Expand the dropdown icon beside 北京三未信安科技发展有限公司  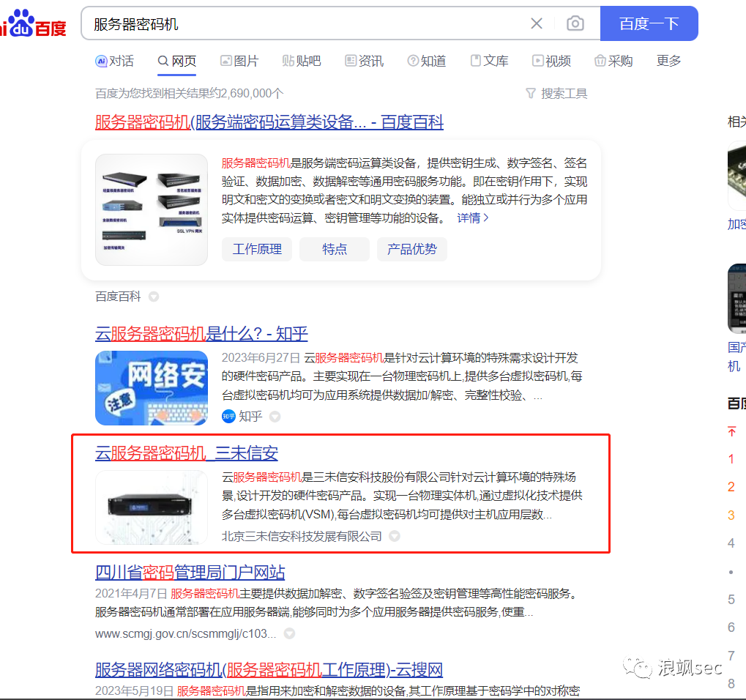coord(395,536)
